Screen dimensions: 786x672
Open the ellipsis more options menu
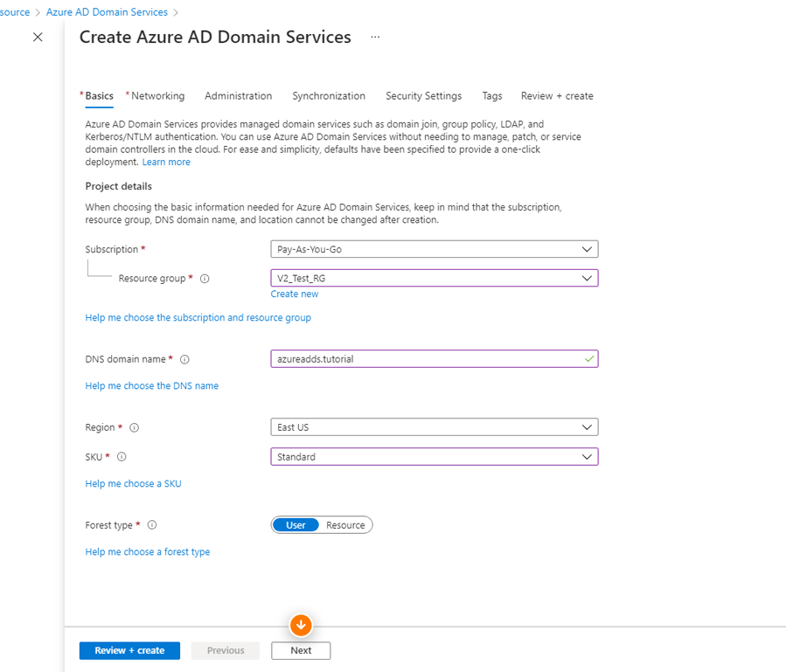pos(375,37)
